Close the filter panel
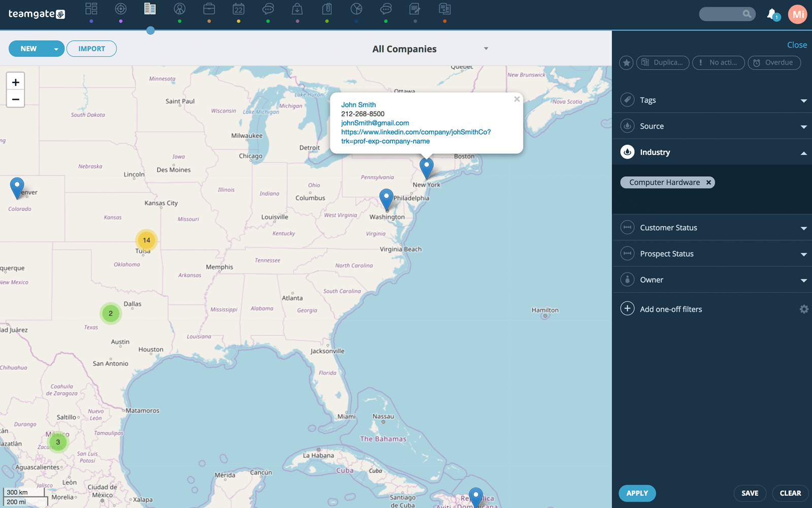 (x=797, y=45)
